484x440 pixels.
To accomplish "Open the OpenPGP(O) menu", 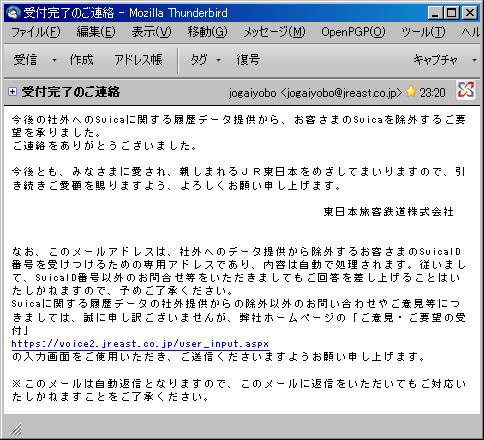I will [353, 32].
